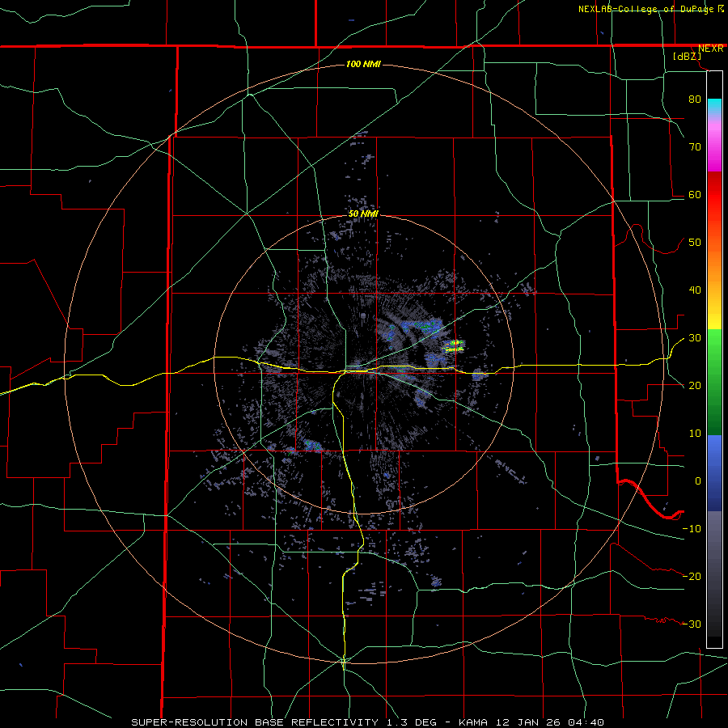Click the 80 dBZ scale value
Image resolution: width=728 pixels, height=728 pixels.
click(695, 99)
